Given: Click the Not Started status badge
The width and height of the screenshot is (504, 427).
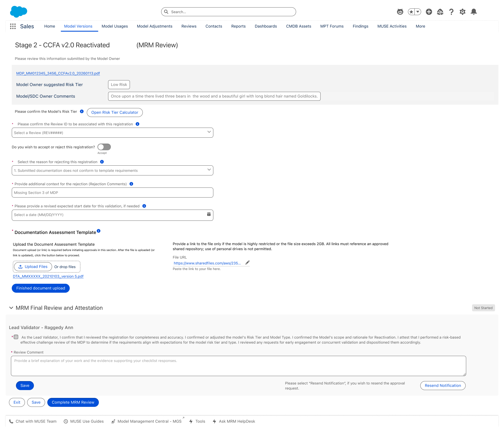Looking at the screenshot, I should tap(484, 308).
